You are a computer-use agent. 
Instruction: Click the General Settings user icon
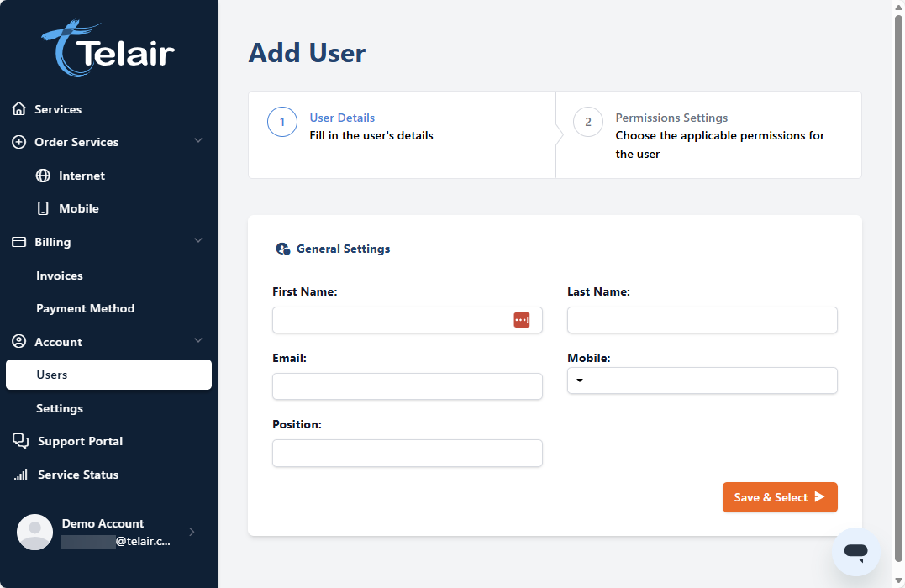click(x=283, y=249)
